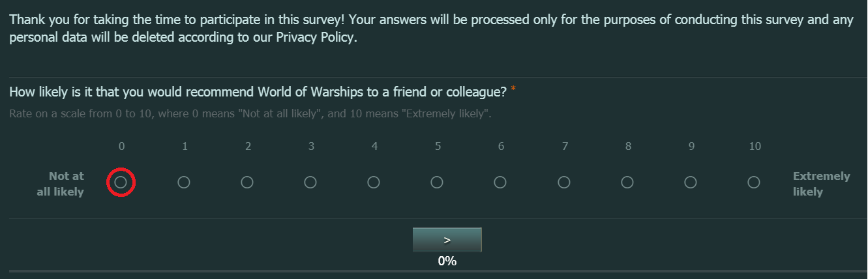This screenshot has height=279, width=868.
Task: Select the rating 8 radio option
Action: pyautogui.click(x=627, y=183)
